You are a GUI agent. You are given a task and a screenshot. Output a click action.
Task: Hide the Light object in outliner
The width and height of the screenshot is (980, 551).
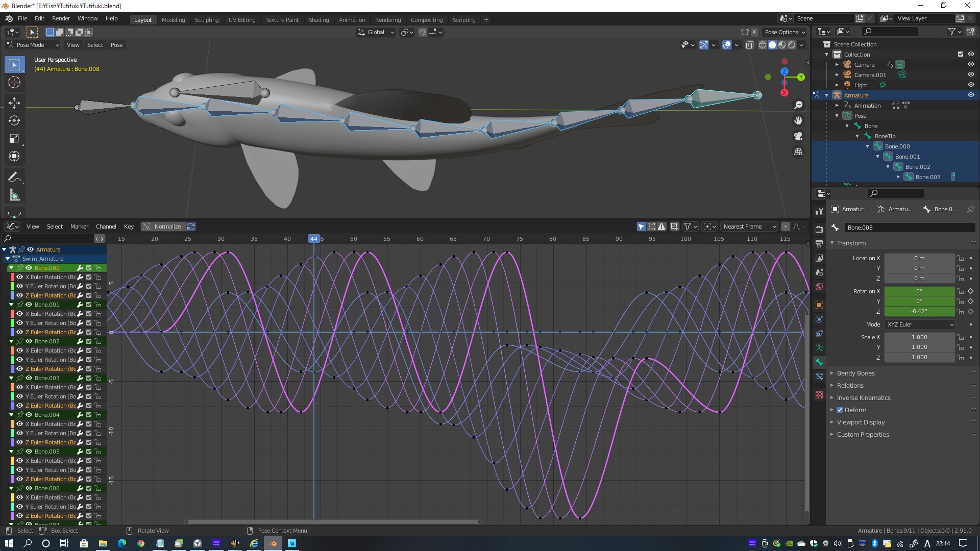tap(971, 85)
